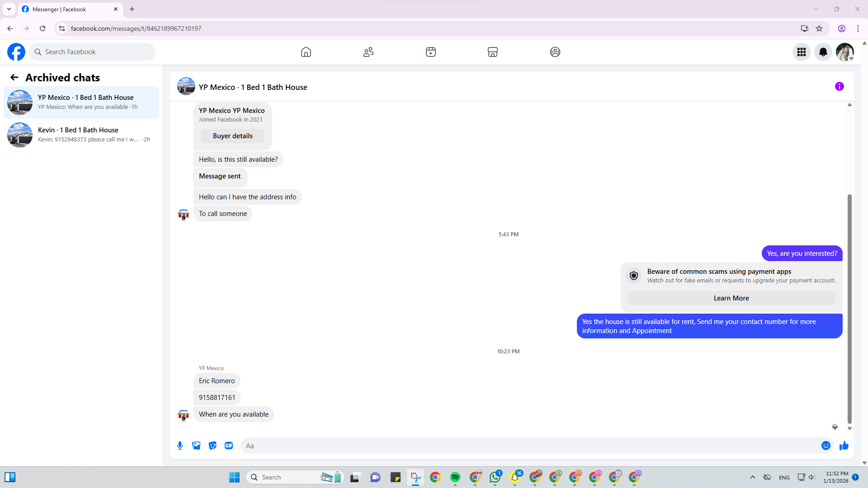This screenshot has height=488, width=868.
Task: Open the browser tab search dropdown
Action: 9,9
